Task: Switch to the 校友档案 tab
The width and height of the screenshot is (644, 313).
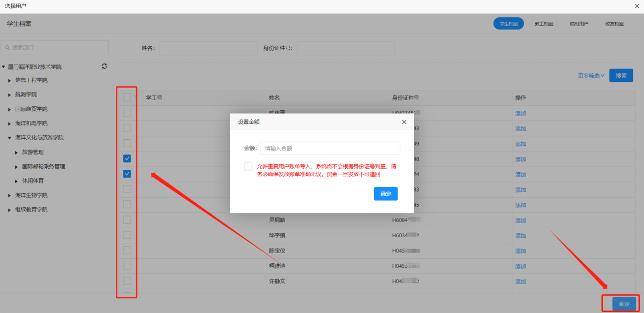Action: click(614, 24)
